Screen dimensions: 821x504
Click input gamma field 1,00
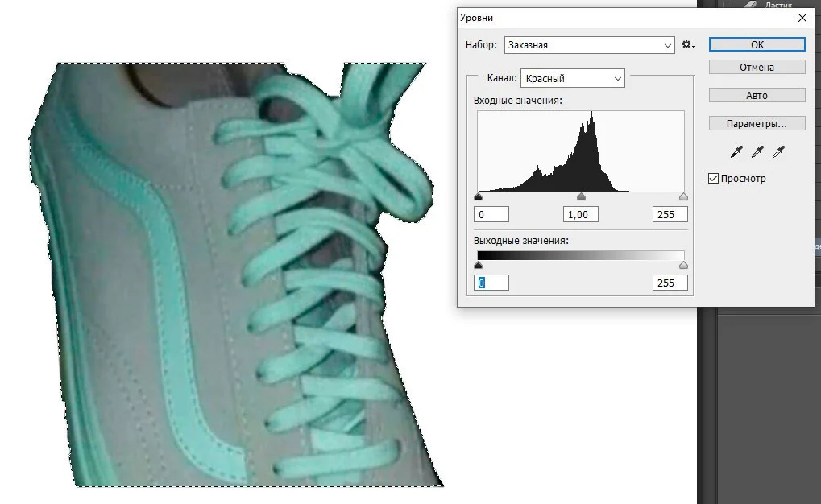click(x=581, y=215)
